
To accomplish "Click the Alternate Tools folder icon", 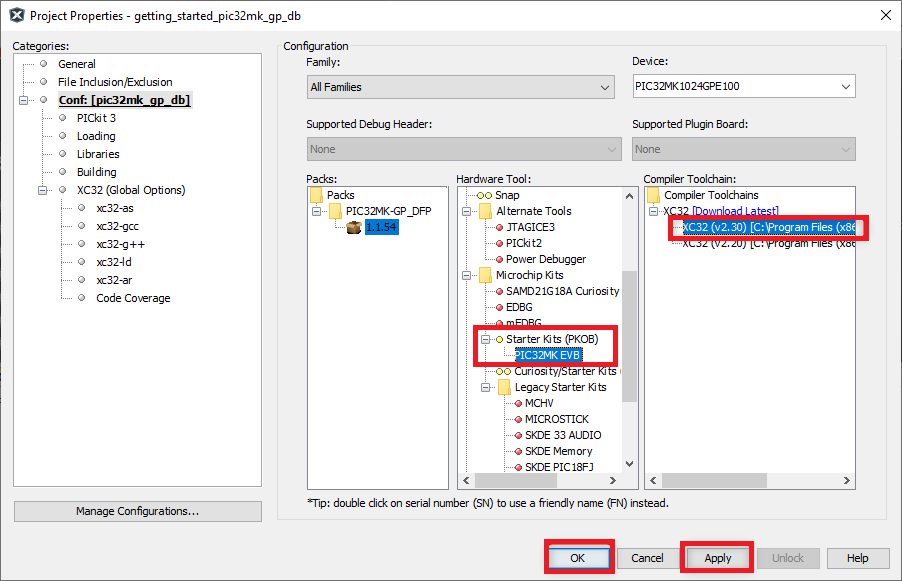I will (485, 211).
